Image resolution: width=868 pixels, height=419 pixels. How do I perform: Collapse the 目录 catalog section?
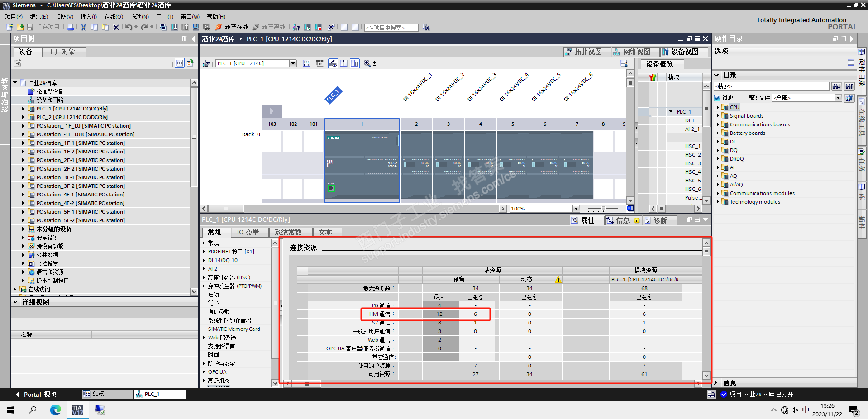click(717, 75)
